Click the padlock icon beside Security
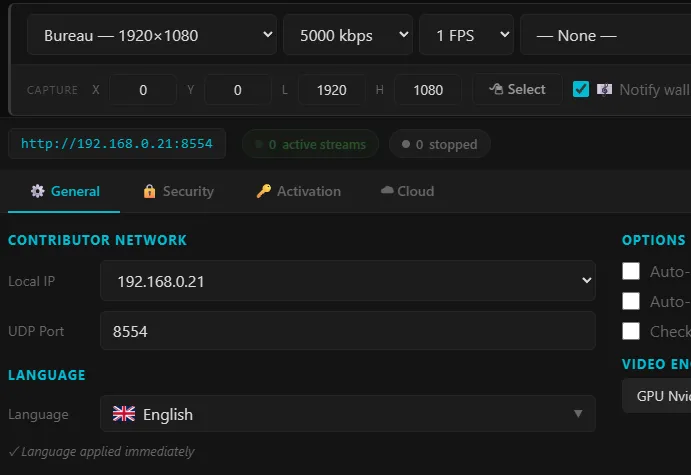The image size is (691, 475). (149, 191)
